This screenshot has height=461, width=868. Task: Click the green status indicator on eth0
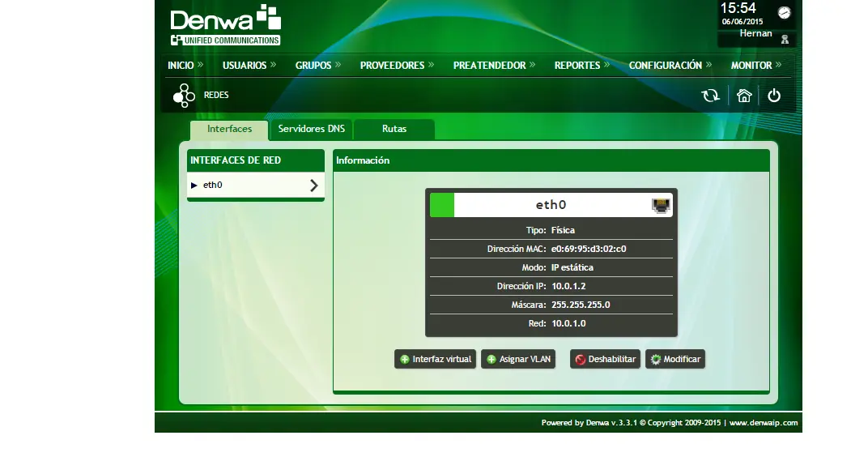point(442,205)
